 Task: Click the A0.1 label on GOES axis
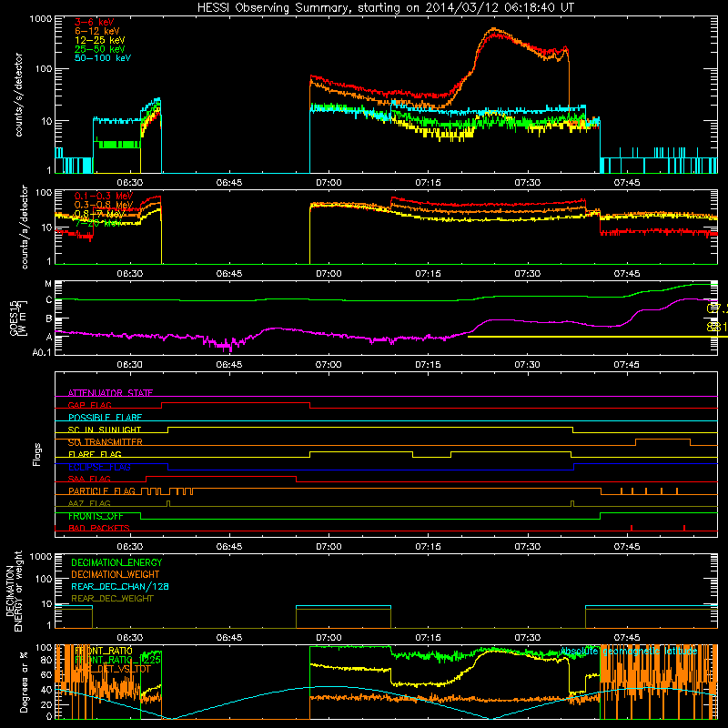(x=42, y=352)
